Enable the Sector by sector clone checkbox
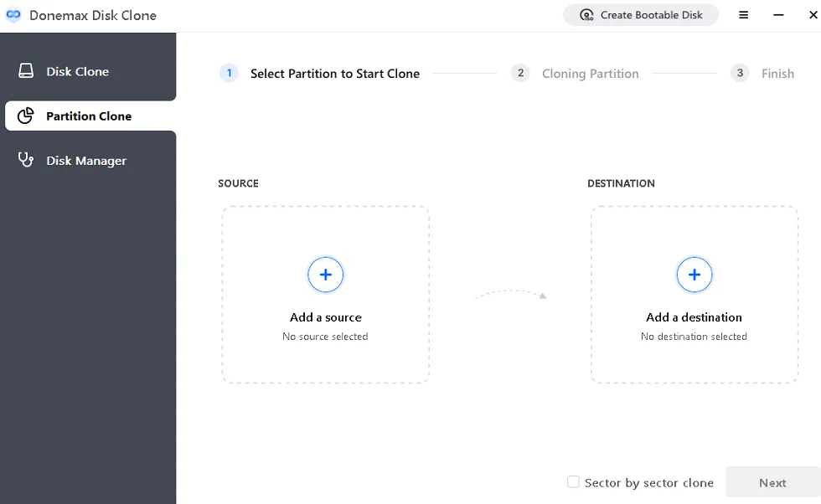This screenshot has height=504, width=821. pyautogui.click(x=573, y=482)
